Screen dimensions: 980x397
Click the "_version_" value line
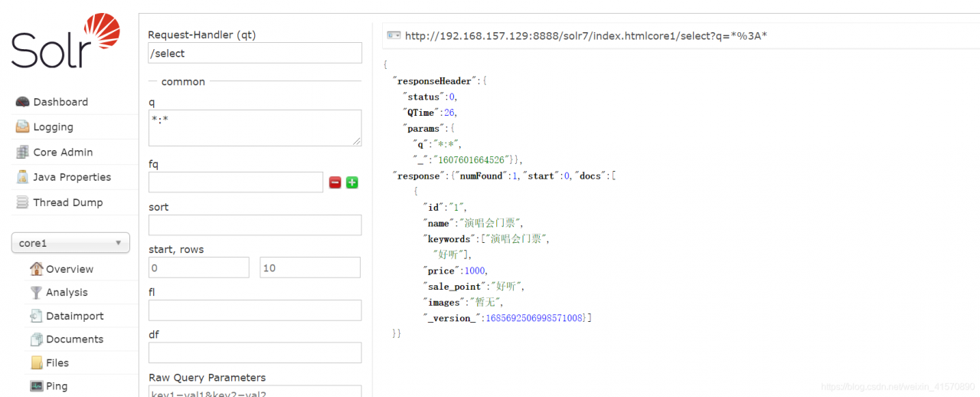(507, 318)
